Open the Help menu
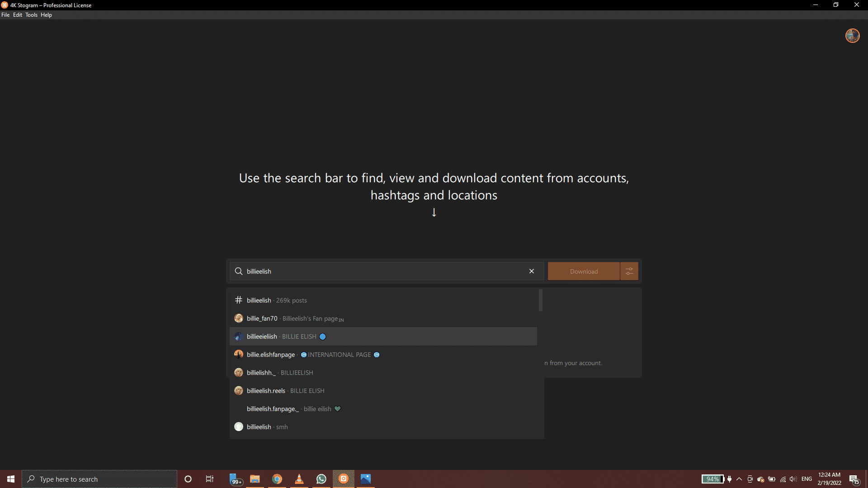 (46, 15)
